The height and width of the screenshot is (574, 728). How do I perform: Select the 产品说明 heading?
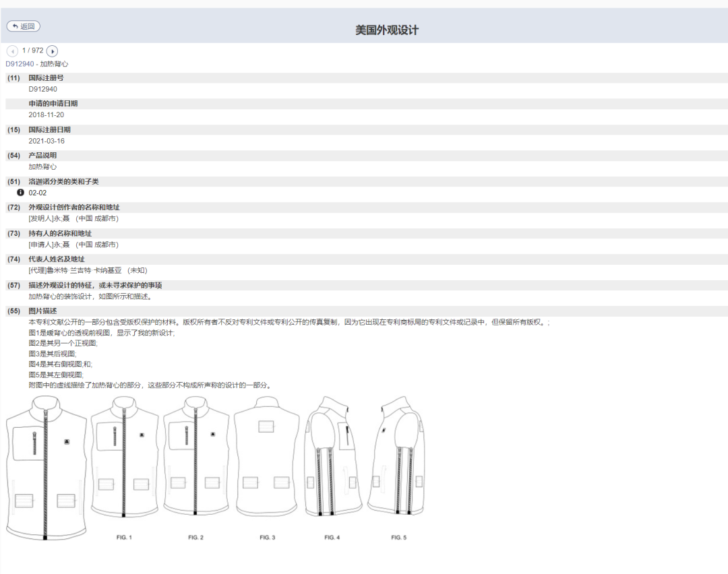[x=42, y=156]
